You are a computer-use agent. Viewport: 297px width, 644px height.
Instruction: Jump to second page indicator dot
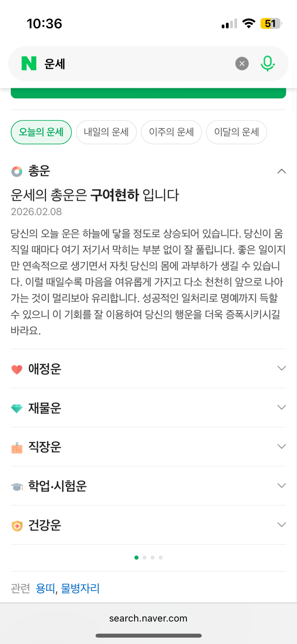144,557
